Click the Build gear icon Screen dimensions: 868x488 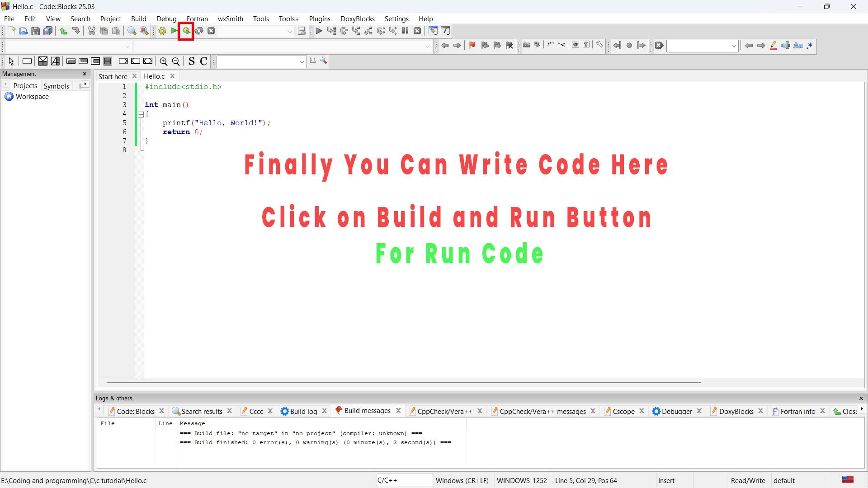pos(162,31)
